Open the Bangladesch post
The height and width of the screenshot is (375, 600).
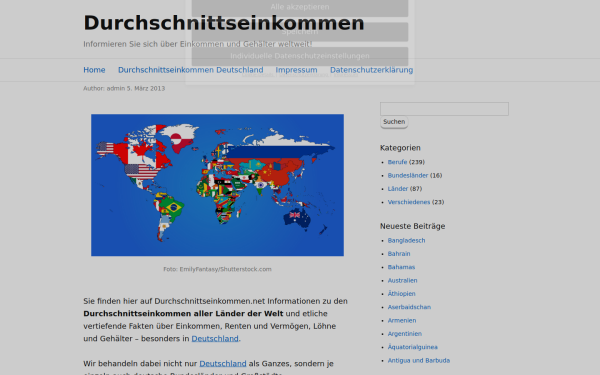pos(406,241)
